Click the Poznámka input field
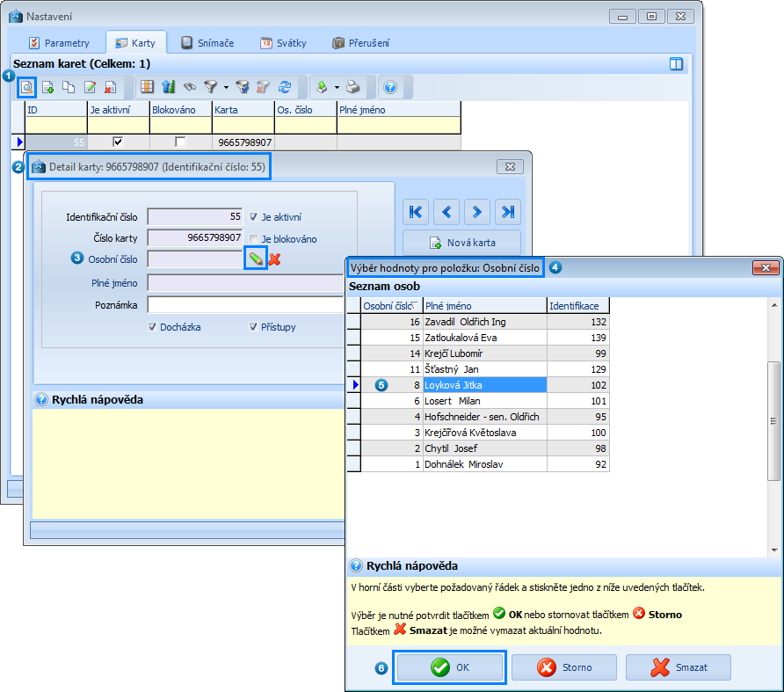This screenshot has height=692, width=784. [x=245, y=305]
